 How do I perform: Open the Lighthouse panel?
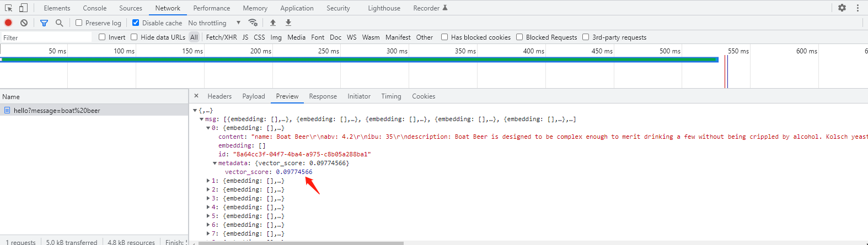point(384,8)
